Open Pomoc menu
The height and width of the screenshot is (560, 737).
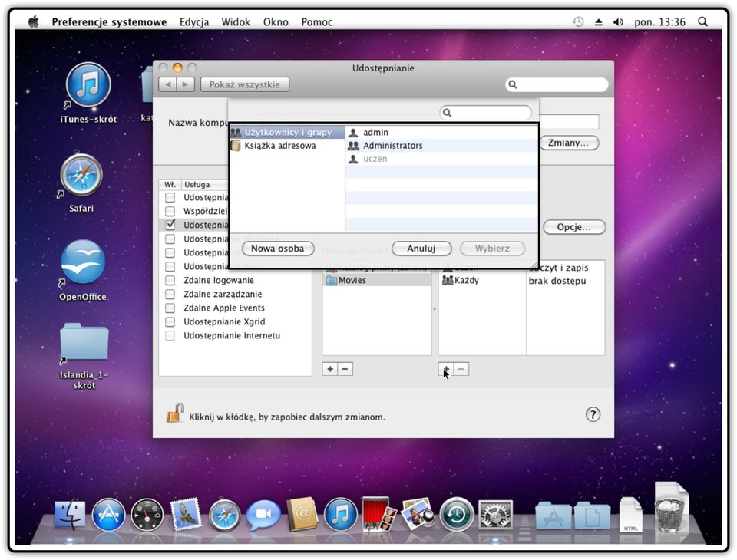coord(317,21)
